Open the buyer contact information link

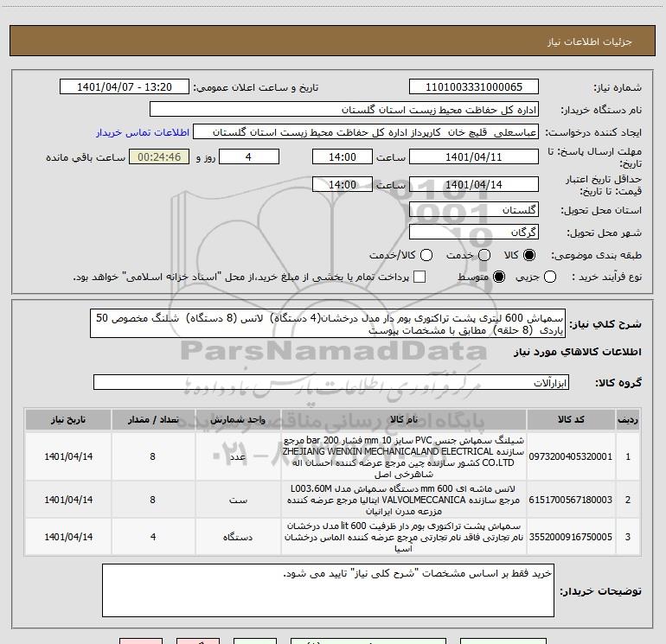(x=143, y=132)
